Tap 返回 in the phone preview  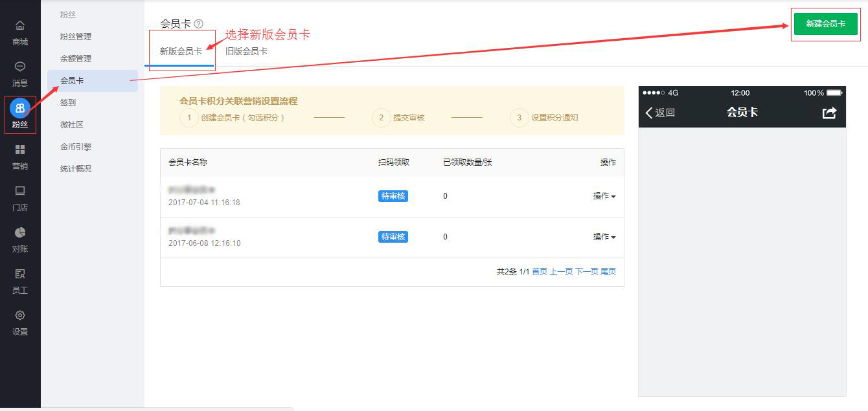(x=660, y=113)
